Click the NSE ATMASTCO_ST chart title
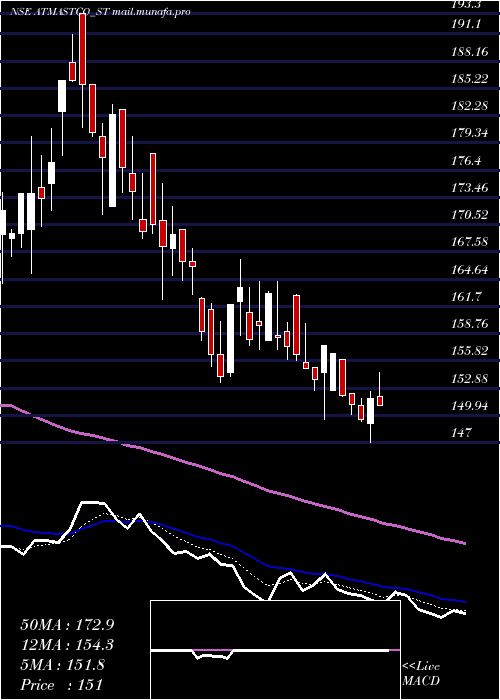500x700 pixels. 101,12
